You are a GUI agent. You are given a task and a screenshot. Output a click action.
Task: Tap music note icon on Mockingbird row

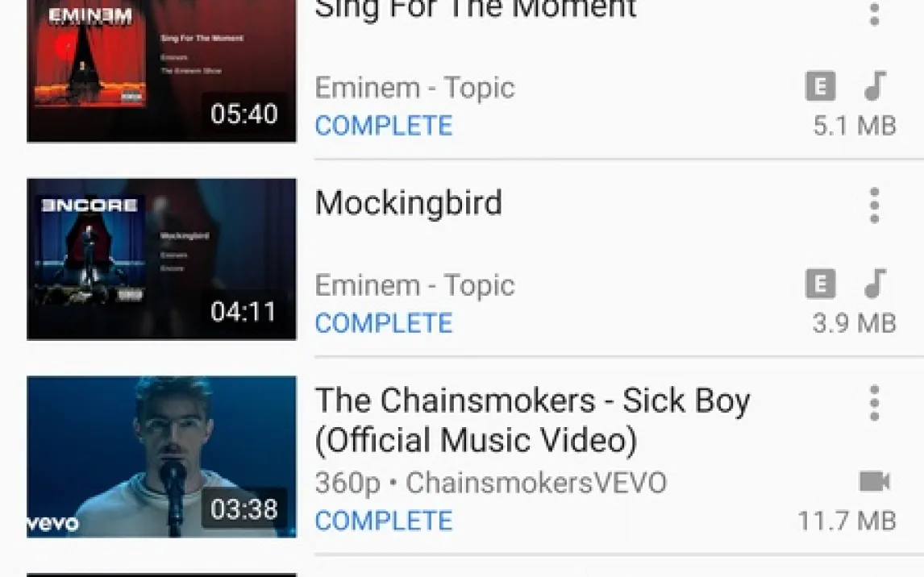click(875, 283)
